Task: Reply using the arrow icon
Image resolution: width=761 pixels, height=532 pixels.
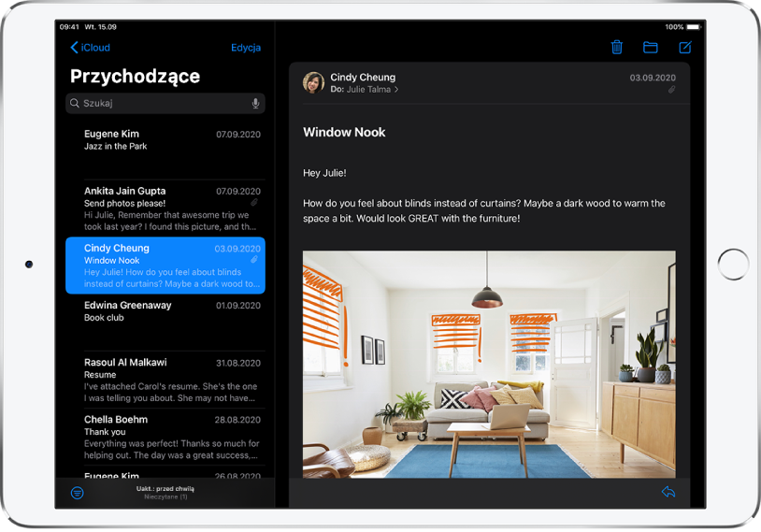Action: (668, 492)
